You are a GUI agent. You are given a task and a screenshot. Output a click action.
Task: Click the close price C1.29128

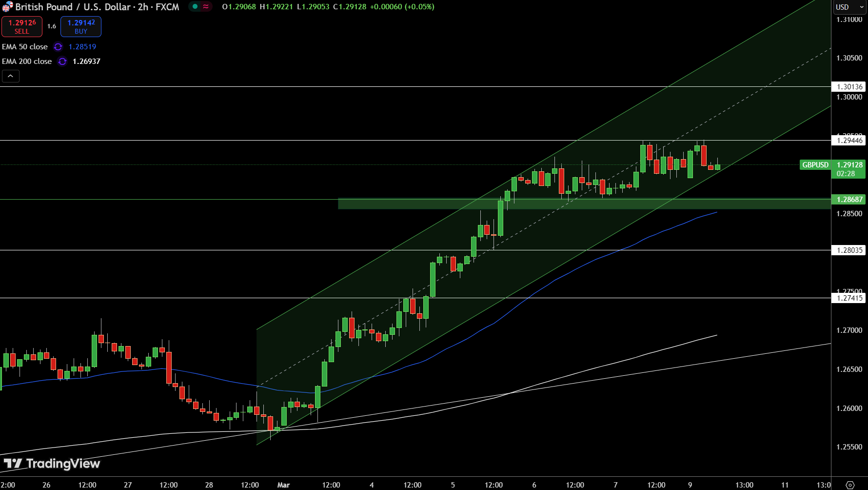[350, 7]
